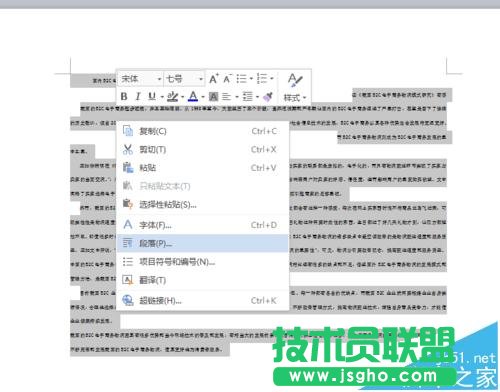The height and width of the screenshot is (392, 500).
Task: Click the shrink font size icon
Action: click(x=227, y=79)
